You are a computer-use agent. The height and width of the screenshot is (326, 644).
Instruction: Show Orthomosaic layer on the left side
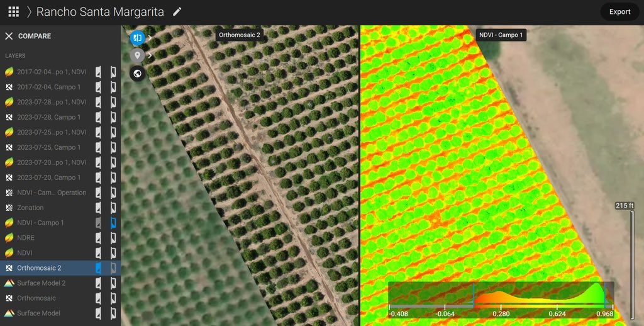(98, 298)
